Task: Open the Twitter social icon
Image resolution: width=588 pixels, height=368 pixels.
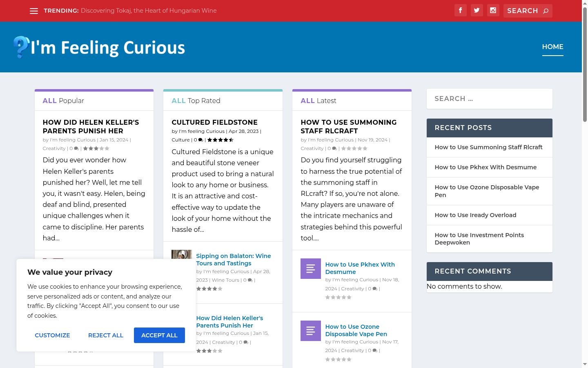Action: click(x=477, y=11)
